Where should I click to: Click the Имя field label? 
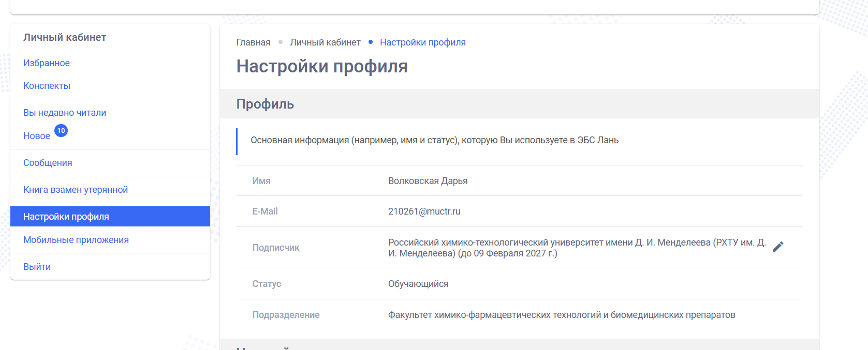261,181
